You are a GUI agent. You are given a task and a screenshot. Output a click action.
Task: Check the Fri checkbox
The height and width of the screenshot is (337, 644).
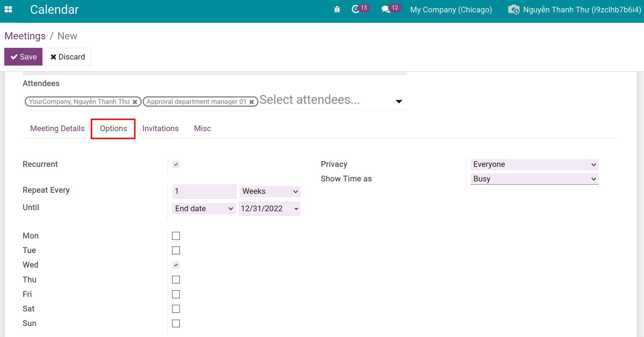point(176,294)
